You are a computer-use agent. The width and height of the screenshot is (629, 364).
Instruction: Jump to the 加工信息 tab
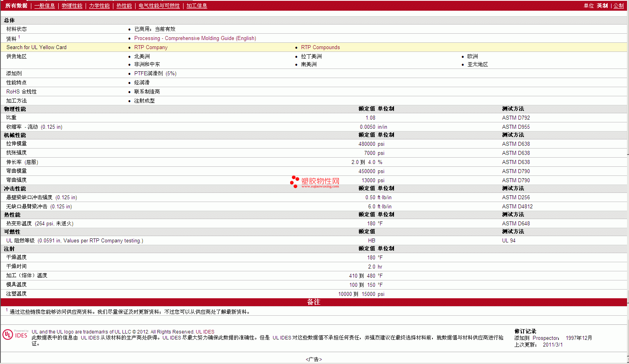point(197,6)
